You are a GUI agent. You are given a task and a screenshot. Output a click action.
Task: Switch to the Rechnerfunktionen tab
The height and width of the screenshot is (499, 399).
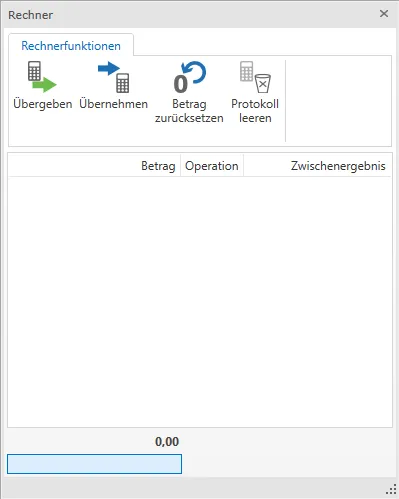[x=71, y=46]
